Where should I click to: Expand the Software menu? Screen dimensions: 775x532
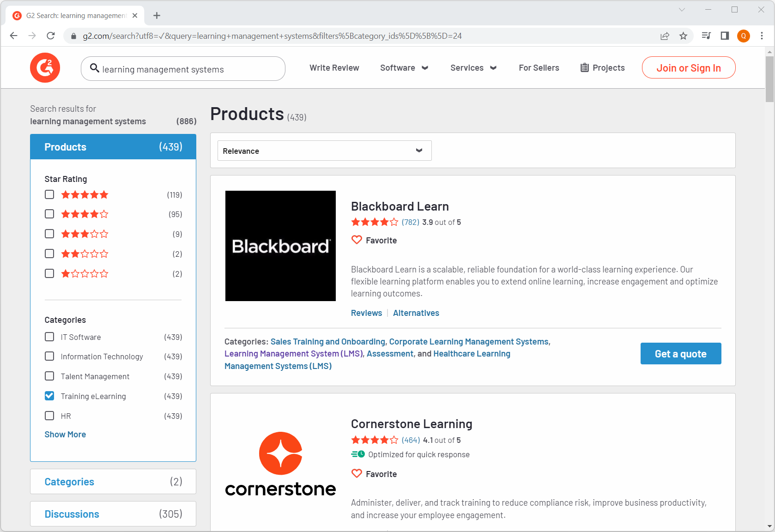pyautogui.click(x=404, y=68)
